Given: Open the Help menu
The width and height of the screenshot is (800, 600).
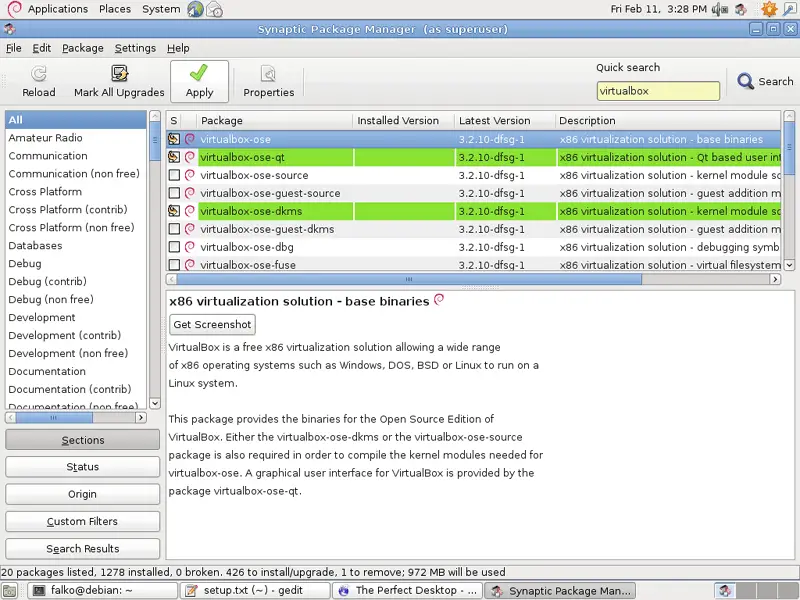Looking at the screenshot, I should (x=178, y=48).
